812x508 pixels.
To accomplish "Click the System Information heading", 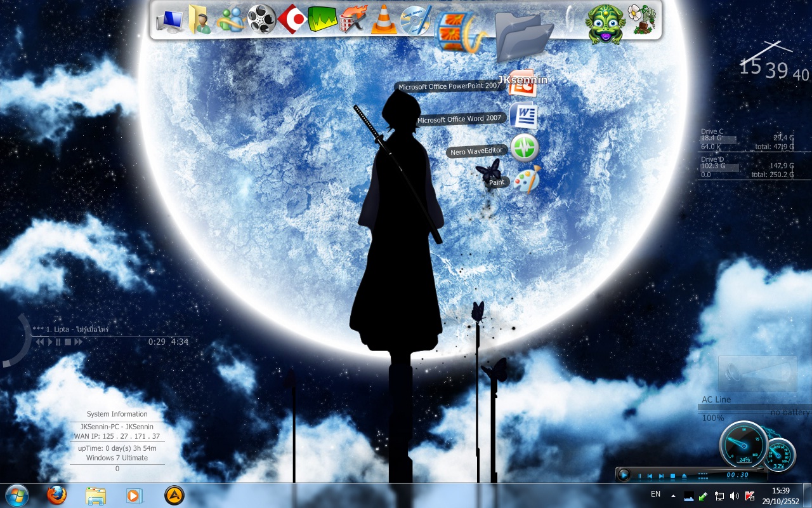I will coord(117,414).
